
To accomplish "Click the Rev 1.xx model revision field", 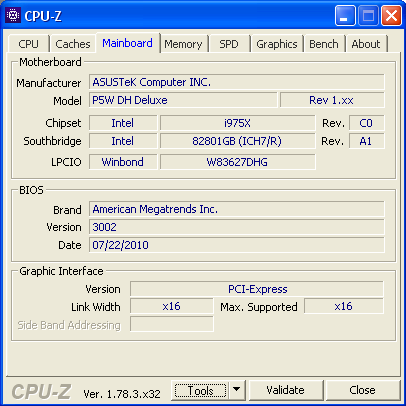I will tap(332, 100).
